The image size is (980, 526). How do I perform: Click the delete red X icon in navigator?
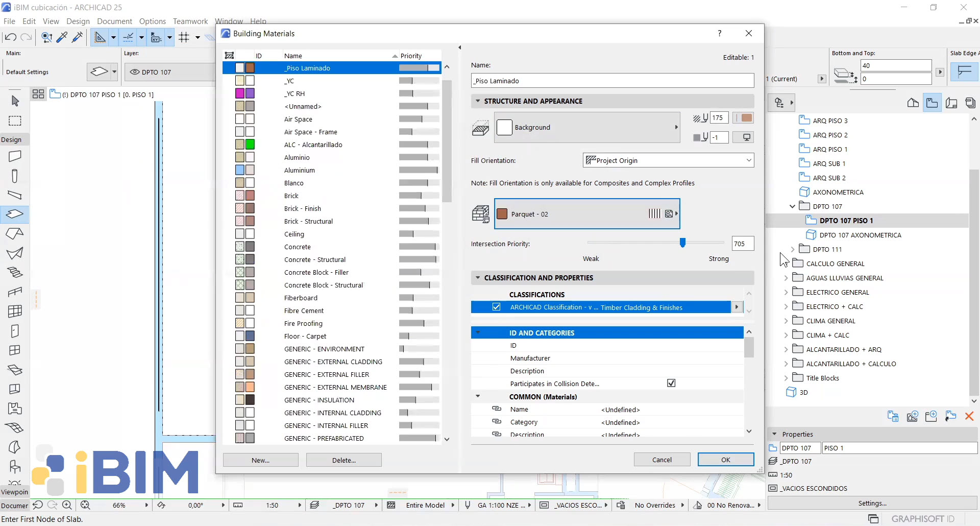click(969, 416)
